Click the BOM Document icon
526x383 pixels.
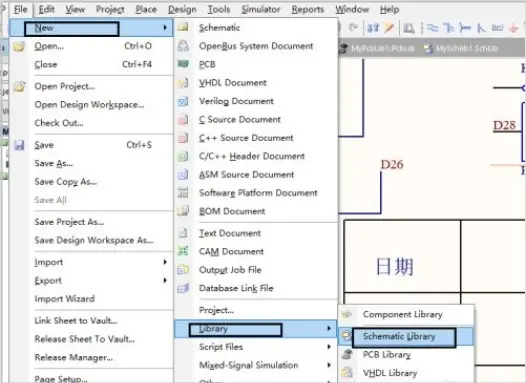coord(183,211)
